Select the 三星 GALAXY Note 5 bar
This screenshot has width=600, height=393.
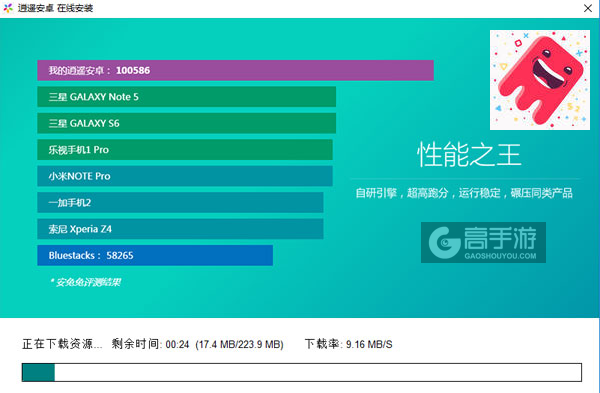186,97
